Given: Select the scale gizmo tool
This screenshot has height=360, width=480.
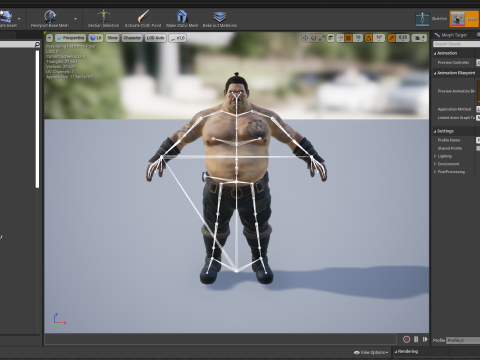Looking at the screenshot, I should coord(322,38).
